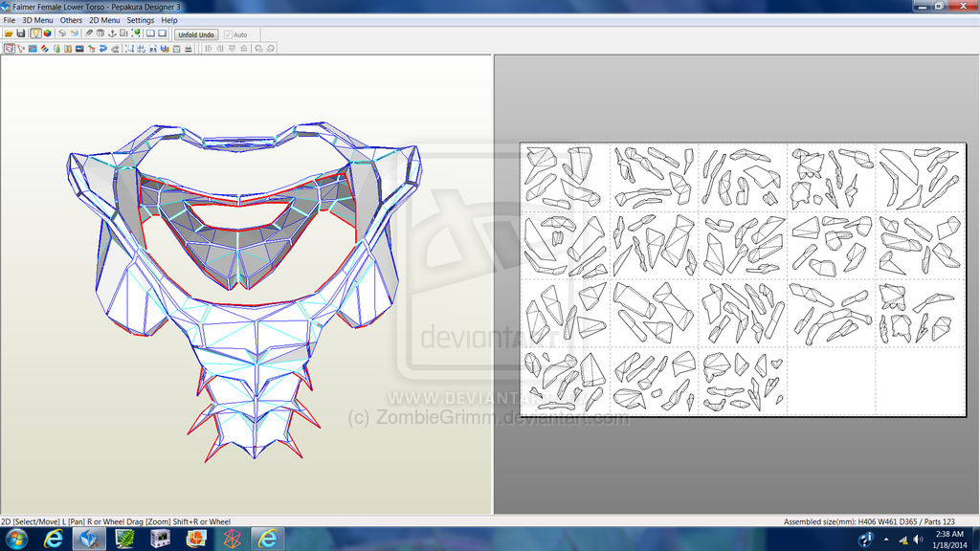Click Pepakura Designer taskbar icon
Screen dimensions: 980x551
pyautogui.click(x=89, y=539)
